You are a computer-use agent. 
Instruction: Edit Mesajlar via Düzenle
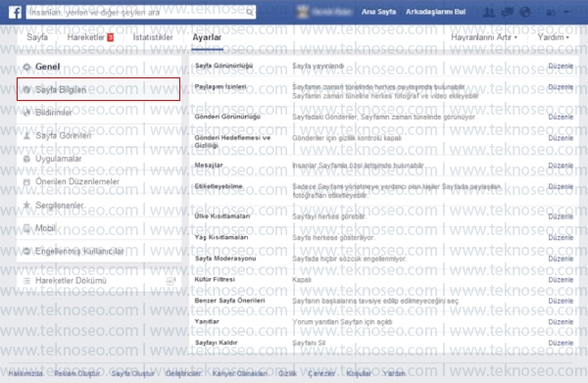[561, 166]
